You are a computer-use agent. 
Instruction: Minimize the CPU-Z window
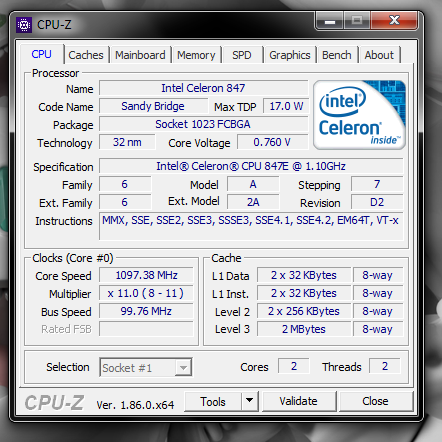coord(330,21)
